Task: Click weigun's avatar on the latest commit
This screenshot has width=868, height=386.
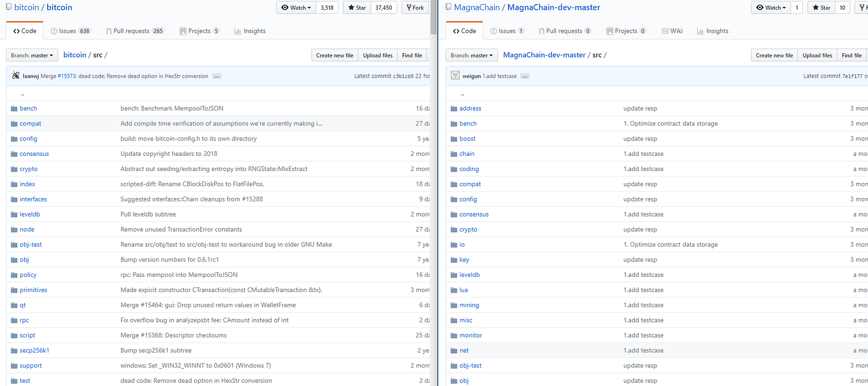Action: point(455,76)
